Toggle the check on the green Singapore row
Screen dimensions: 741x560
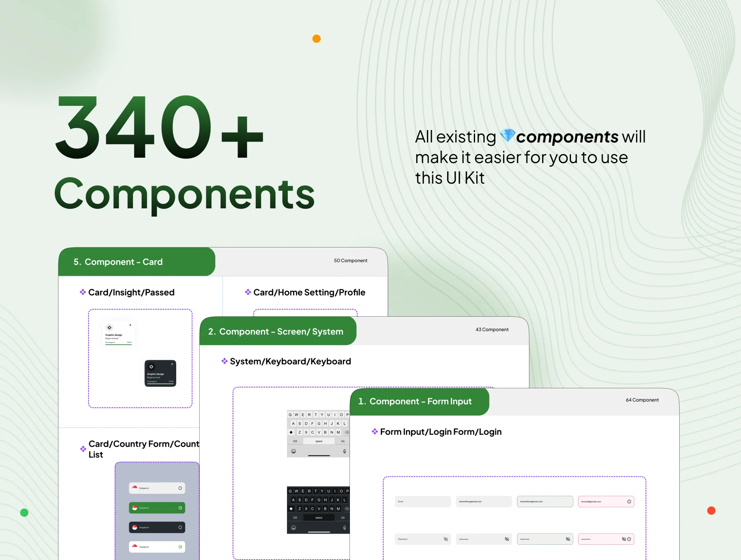[x=180, y=508]
